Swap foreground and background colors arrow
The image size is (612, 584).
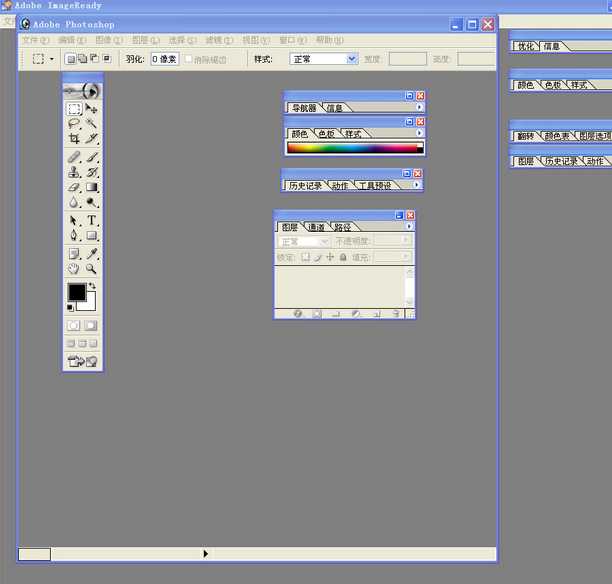pos(93,285)
